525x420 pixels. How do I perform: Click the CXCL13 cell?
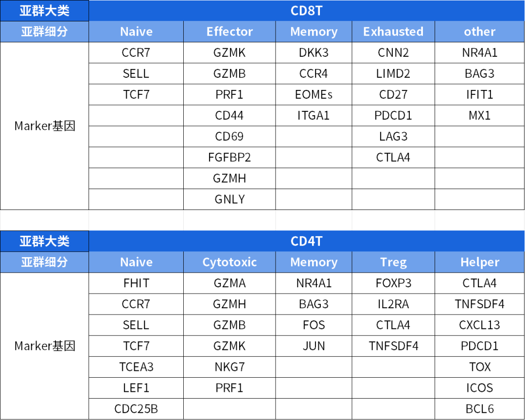click(479, 325)
